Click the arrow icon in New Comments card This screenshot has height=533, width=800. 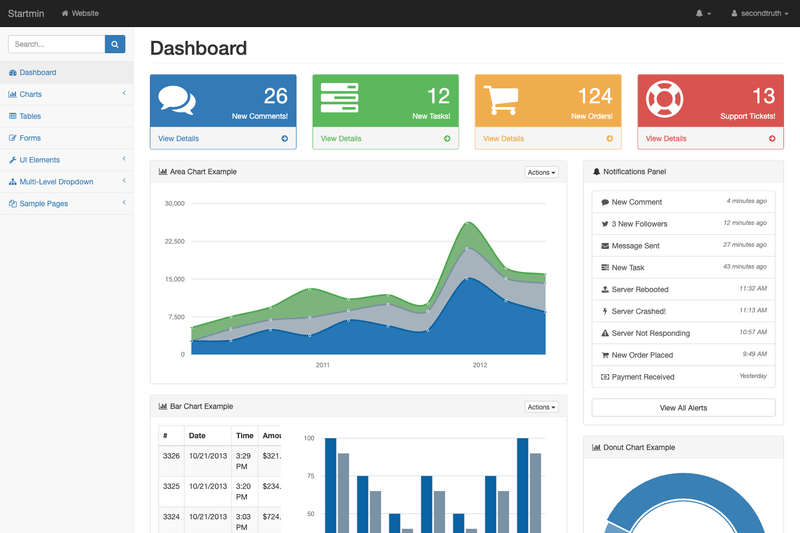pos(284,138)
